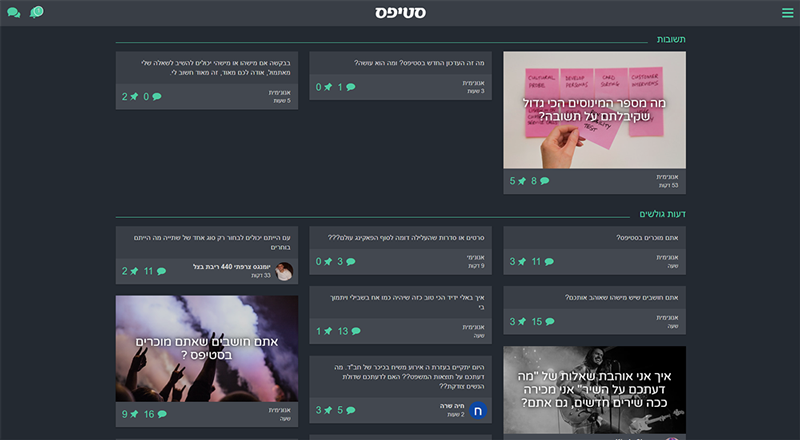
Task: Open חיה שרה user profile avatar
Action: click(x=478, y=410)
